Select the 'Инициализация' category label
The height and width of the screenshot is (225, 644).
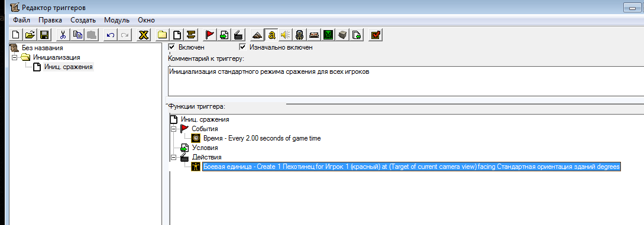pos(56,57)
